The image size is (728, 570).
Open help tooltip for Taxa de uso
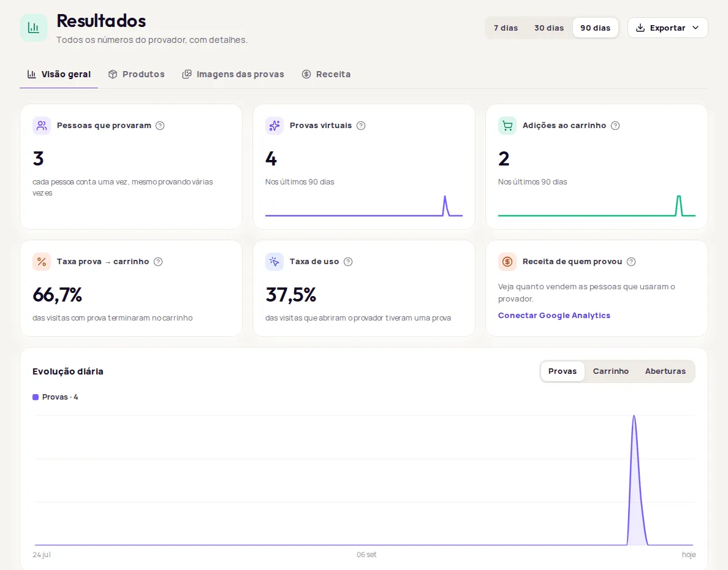coord(348,262)
